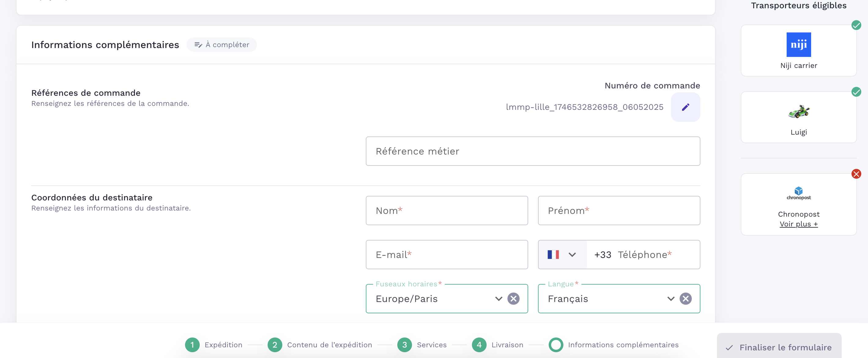The height and width of the screenshot is (358, 868).
Task: Focus the Référence métier field
Action: (532, 151)
